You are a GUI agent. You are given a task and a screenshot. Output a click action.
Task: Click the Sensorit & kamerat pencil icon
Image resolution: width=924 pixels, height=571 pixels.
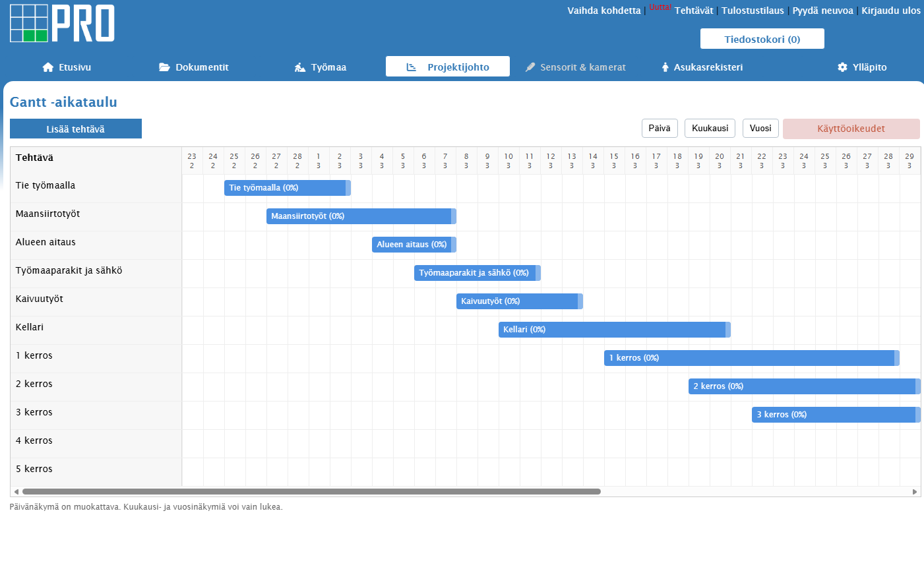pos(530,66)
